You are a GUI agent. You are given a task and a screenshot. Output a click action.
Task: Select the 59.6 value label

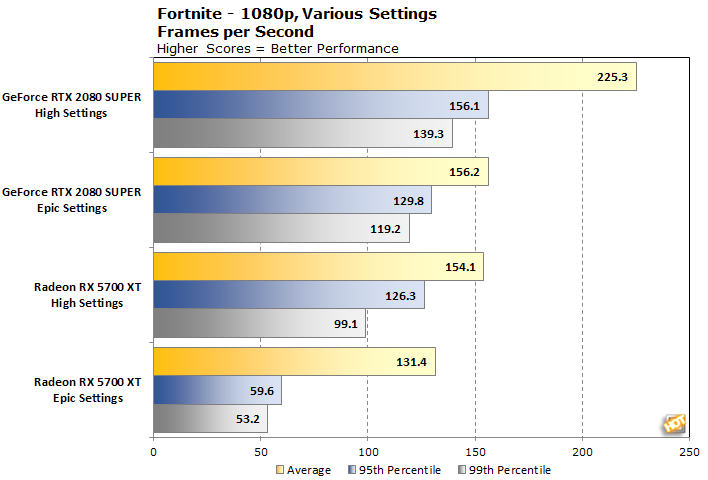pos(262,391)
